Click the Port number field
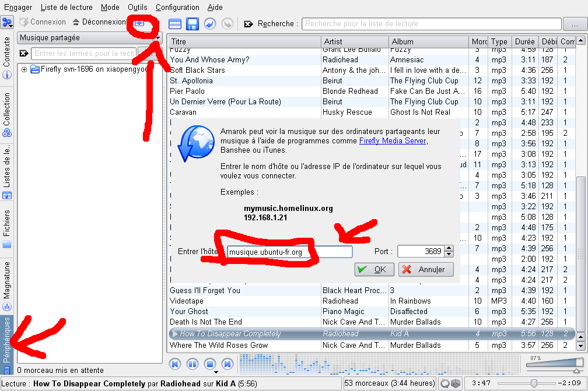This screenshot has height=391, width=588. coord(421,251)
